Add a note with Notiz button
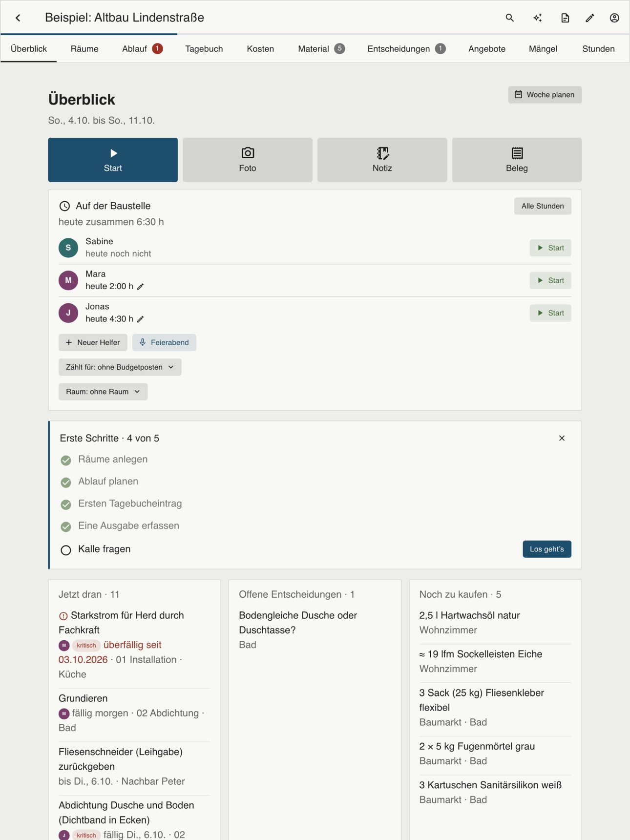This screenshot has height=840, width=630. pos(382,160)
